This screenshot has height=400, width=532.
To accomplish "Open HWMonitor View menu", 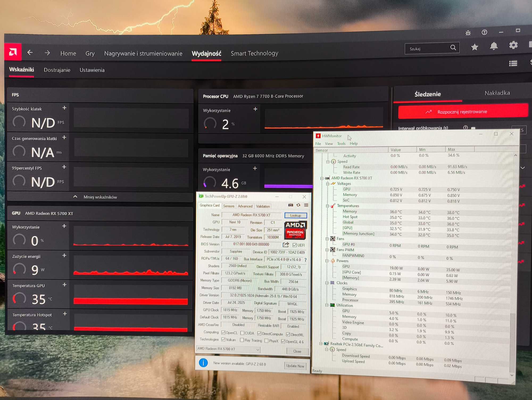I will click(x=329, y=144).
